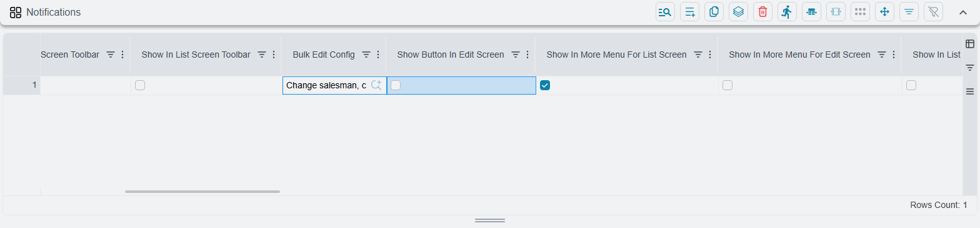Open lookup icon in Bulk Edit Config cell
This screenshot has height=228, width=980.
point(376,86)
